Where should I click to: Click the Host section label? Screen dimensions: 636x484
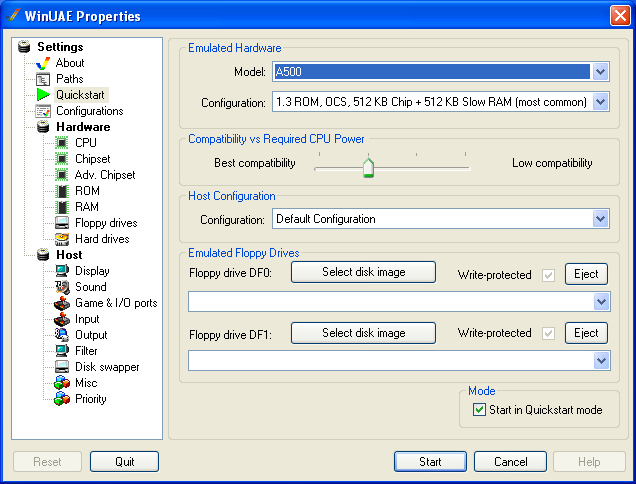click(69, 255)
